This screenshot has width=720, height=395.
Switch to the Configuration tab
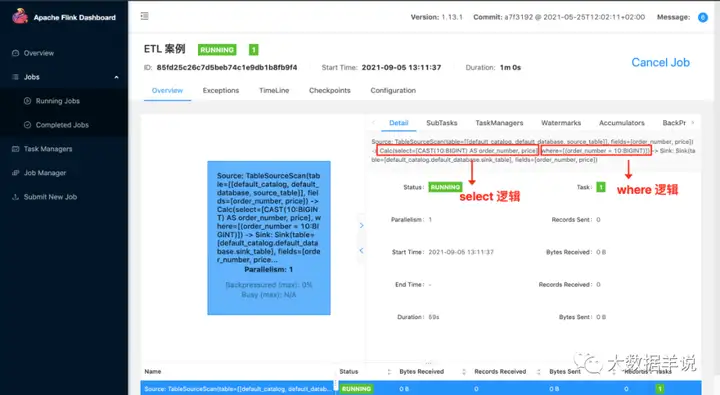point(393,90)
